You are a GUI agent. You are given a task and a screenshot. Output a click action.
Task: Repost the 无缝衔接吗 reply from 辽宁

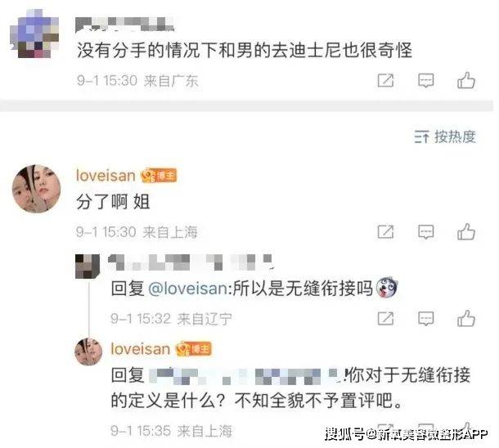tap(386, 318)
